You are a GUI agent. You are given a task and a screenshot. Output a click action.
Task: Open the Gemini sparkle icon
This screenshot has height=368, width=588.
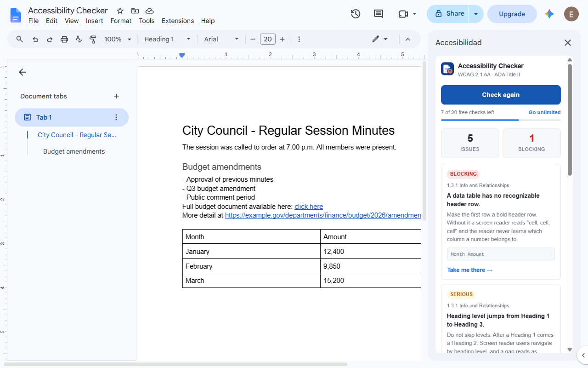pos(549,14)
